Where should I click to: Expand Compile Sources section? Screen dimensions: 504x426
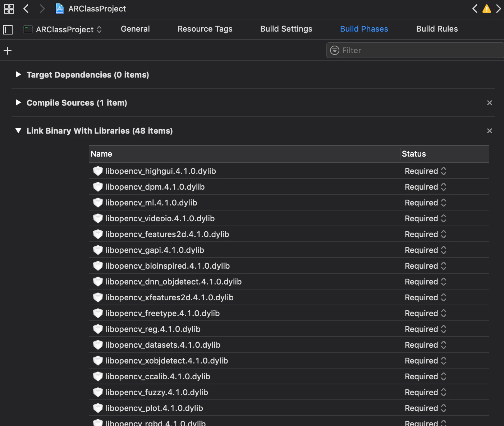pyautogui.click(x=18, y=102)
